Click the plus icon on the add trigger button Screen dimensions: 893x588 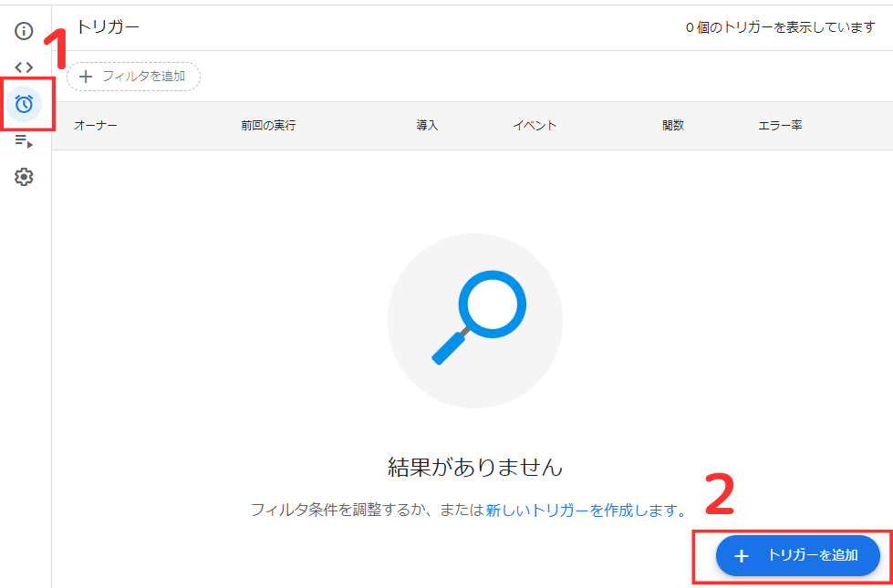pos(742,555)
